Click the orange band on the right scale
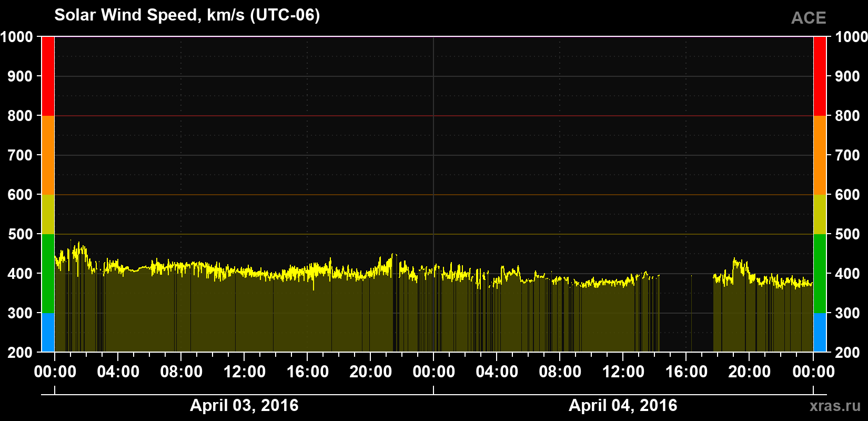868x421 pixels. [820, 155]
